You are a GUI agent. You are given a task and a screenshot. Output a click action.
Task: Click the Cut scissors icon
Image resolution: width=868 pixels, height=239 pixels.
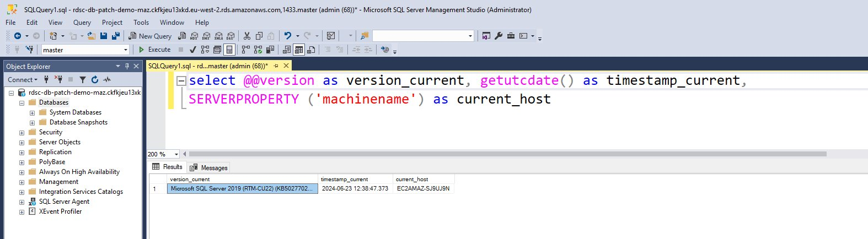point(247,36)
